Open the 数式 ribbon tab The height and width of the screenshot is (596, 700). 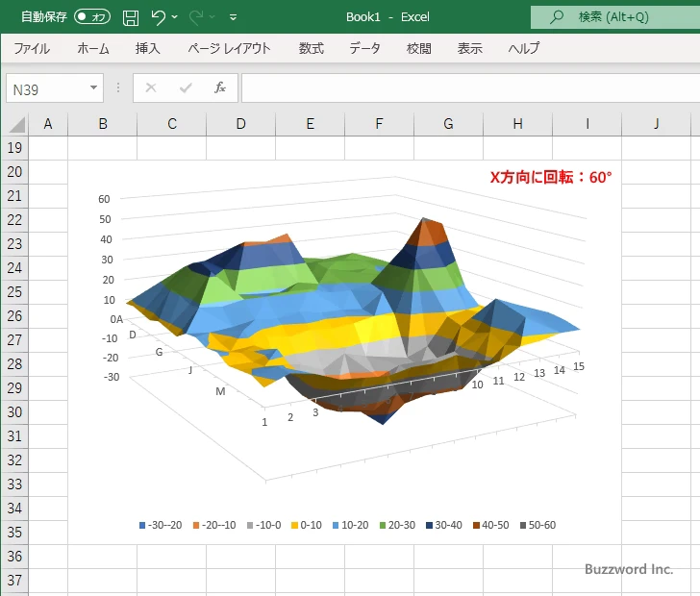[312, 48]
